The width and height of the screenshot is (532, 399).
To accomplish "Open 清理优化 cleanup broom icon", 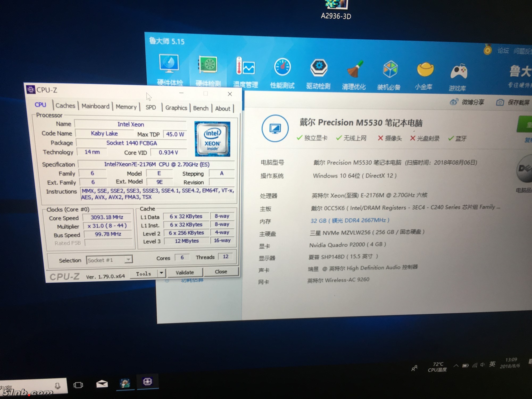I will click(354, 69).
